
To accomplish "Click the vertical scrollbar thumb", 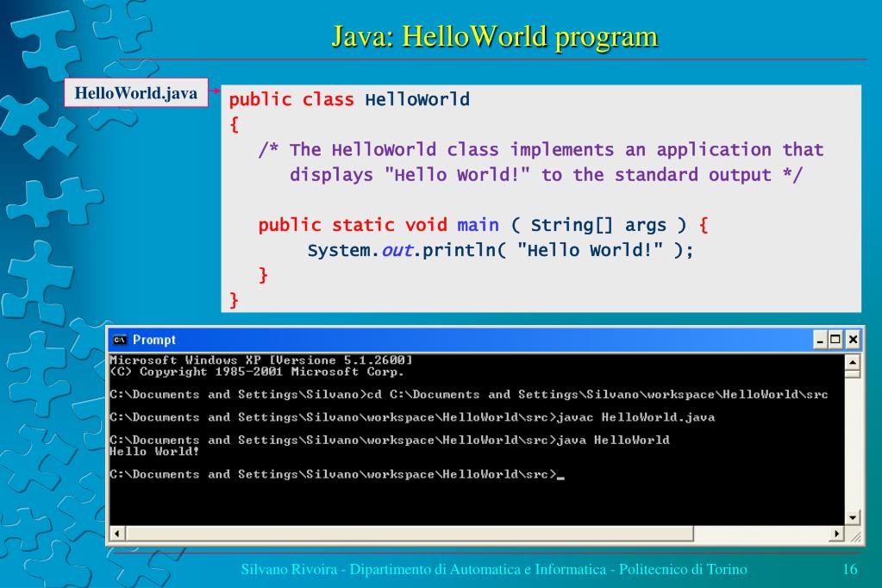I will tap(852, 373).
